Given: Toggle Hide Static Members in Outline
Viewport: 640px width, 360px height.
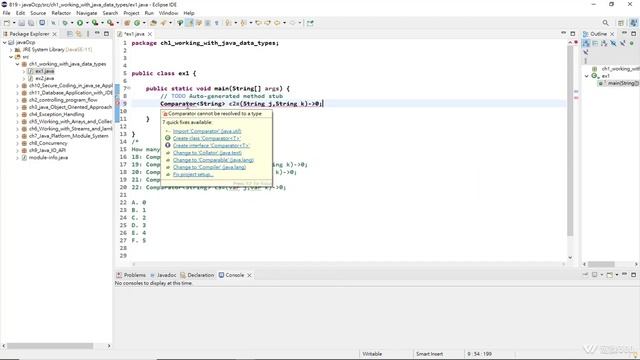Looking at the screenshot, I should 623,43.
